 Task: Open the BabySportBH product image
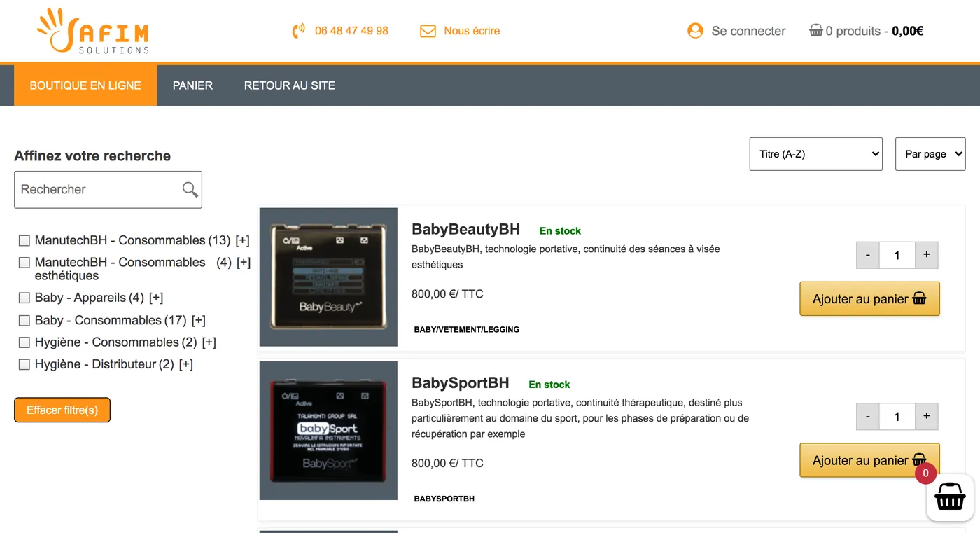[328, 431]
